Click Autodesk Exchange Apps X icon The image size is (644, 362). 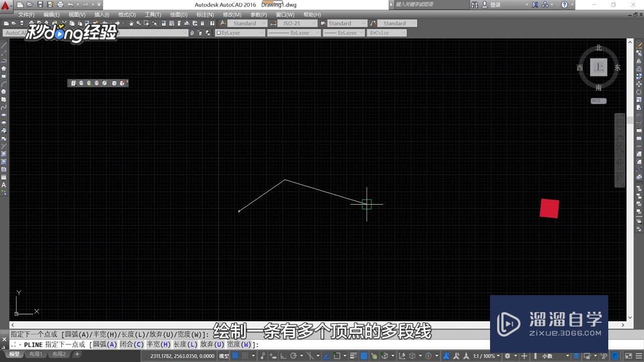point(534,5)
